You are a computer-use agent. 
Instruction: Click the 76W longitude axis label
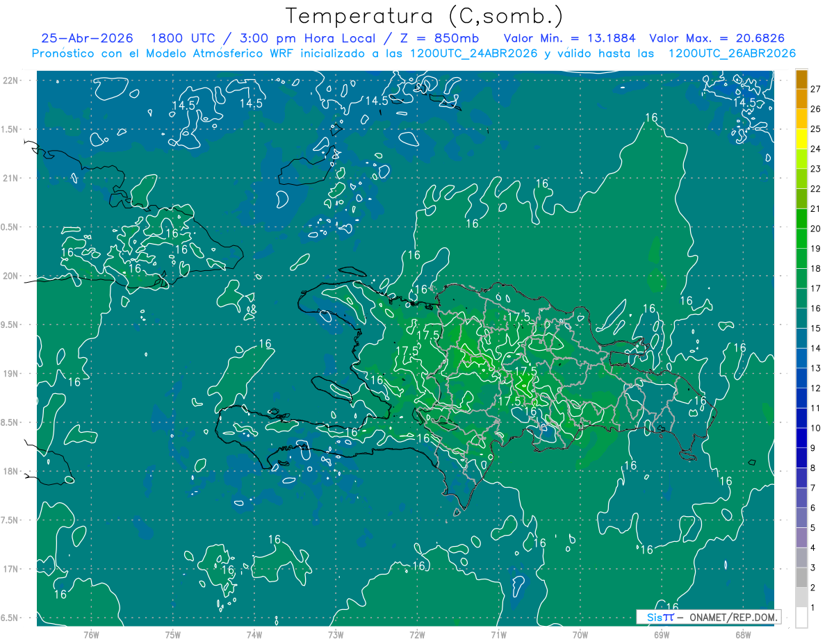[x=91, y=634]
